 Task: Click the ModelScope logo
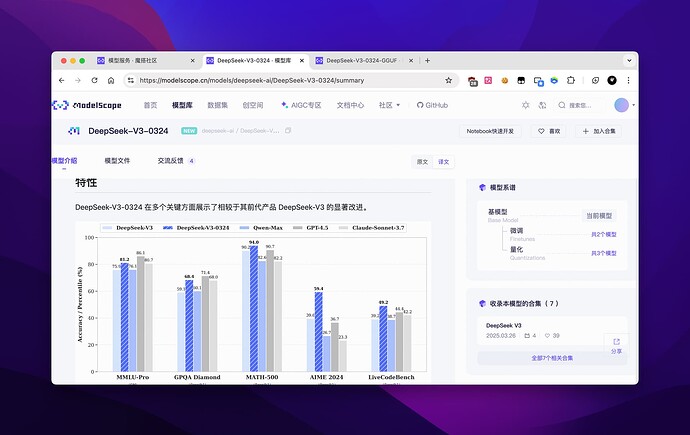pos(87,105)
